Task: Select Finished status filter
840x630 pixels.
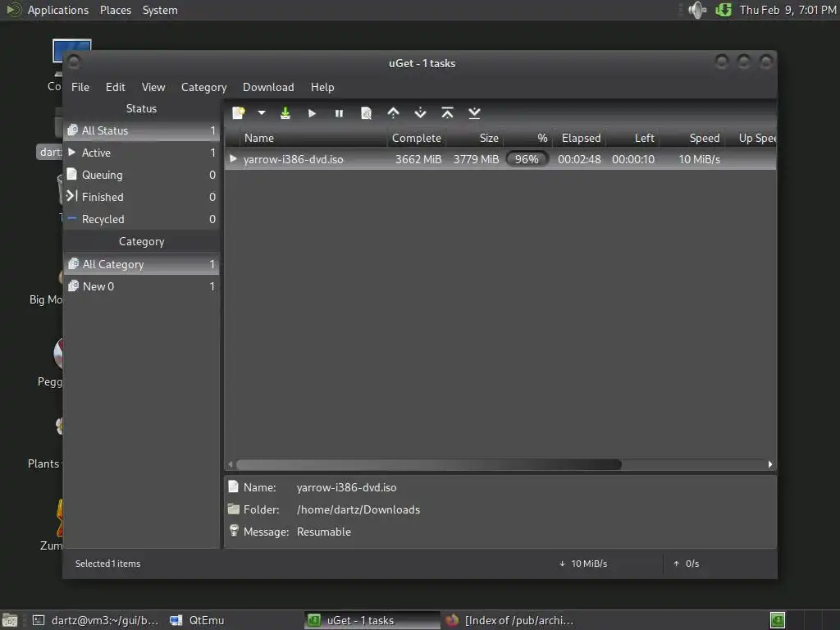Action: (x=141, y=197)
